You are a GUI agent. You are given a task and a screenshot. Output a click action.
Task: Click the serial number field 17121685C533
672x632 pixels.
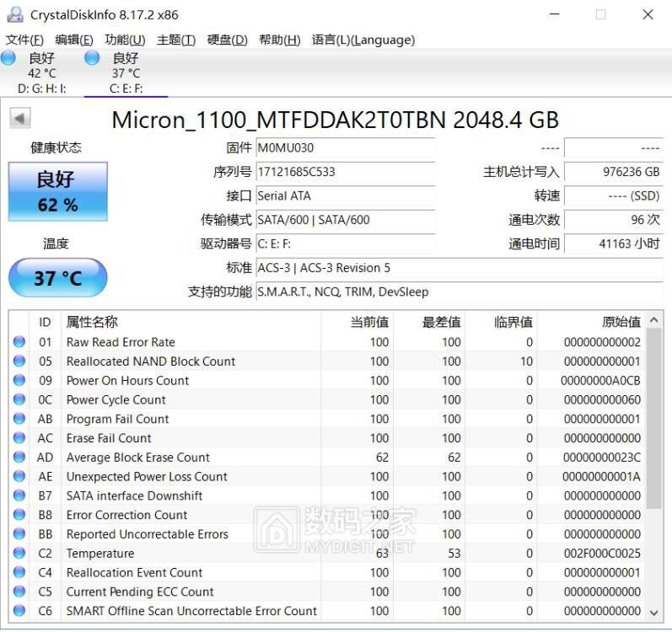pos(346,172)
